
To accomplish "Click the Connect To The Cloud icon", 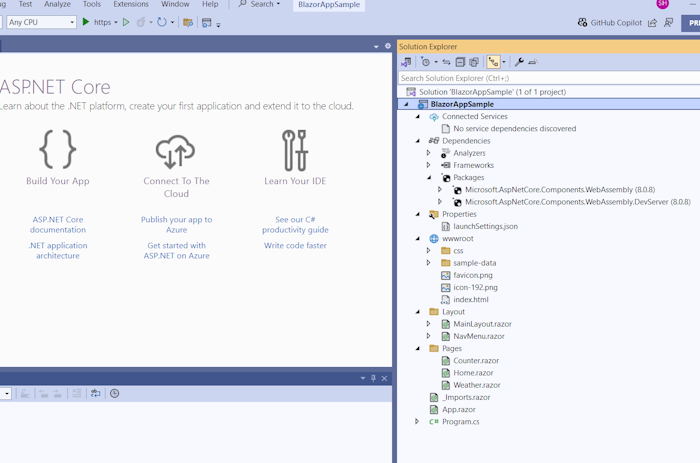I will click(x=175, y=152).
